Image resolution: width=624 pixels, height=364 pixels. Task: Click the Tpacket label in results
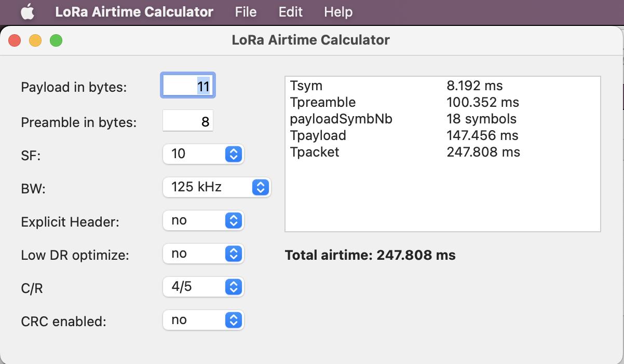click(315, 152)
